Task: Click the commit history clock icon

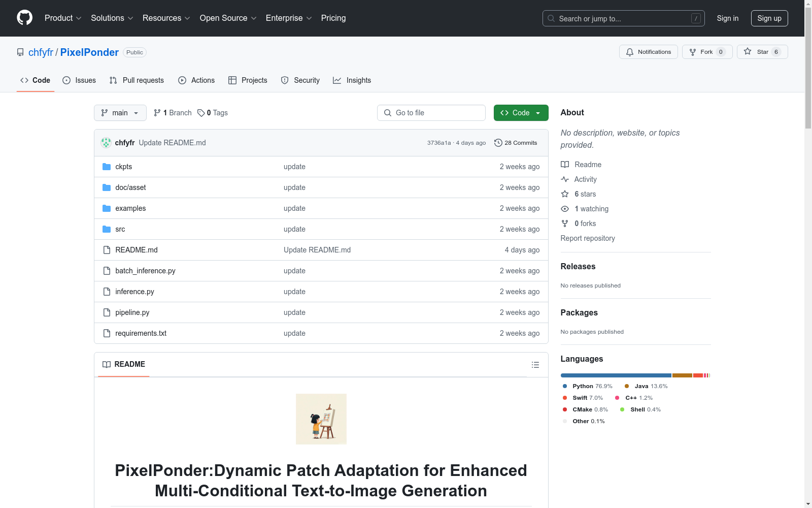Action: pyautogui.click(x=498, y=143)
